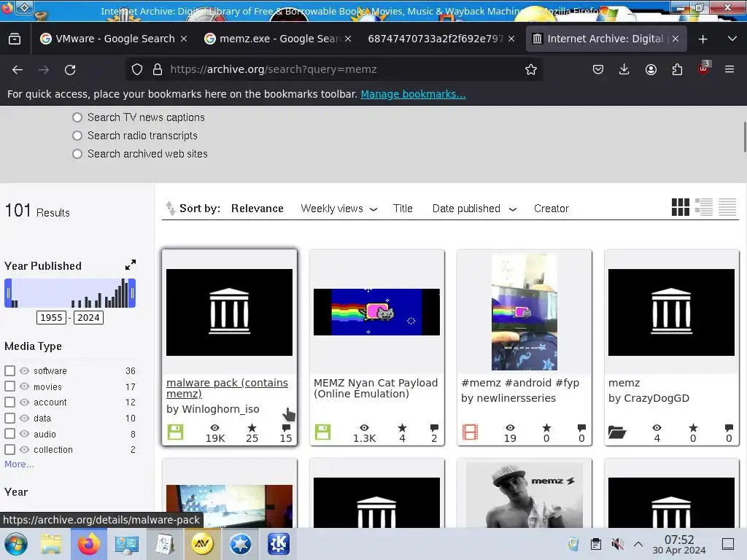Sort results by Relevance
The image size is (747, 560).
pyautogui.click(x=258, y=209)
